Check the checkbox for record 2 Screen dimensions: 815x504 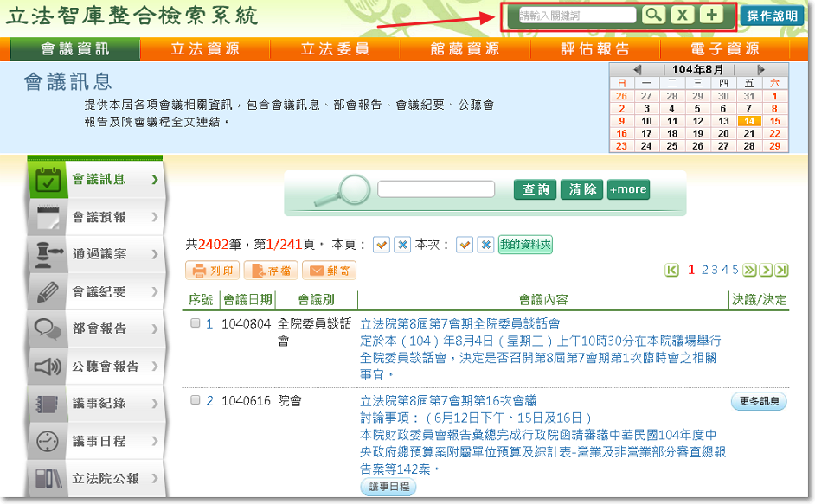[196, 400]
